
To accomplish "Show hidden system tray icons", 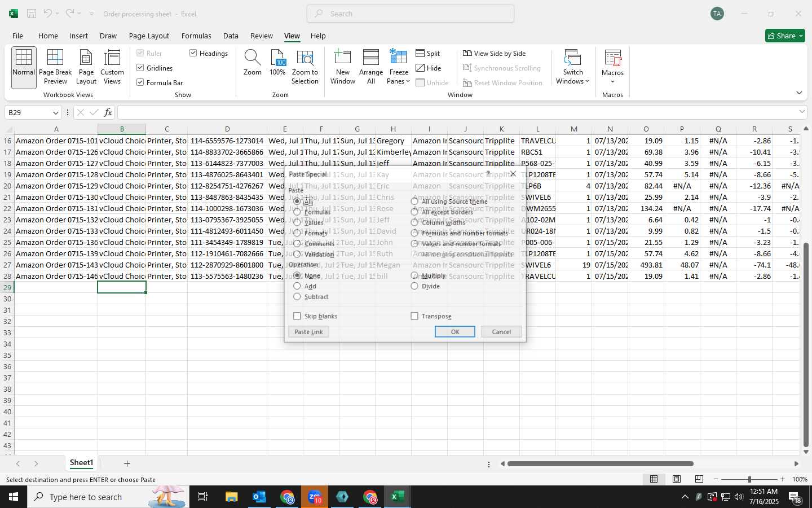I will (x=685, y=497).
